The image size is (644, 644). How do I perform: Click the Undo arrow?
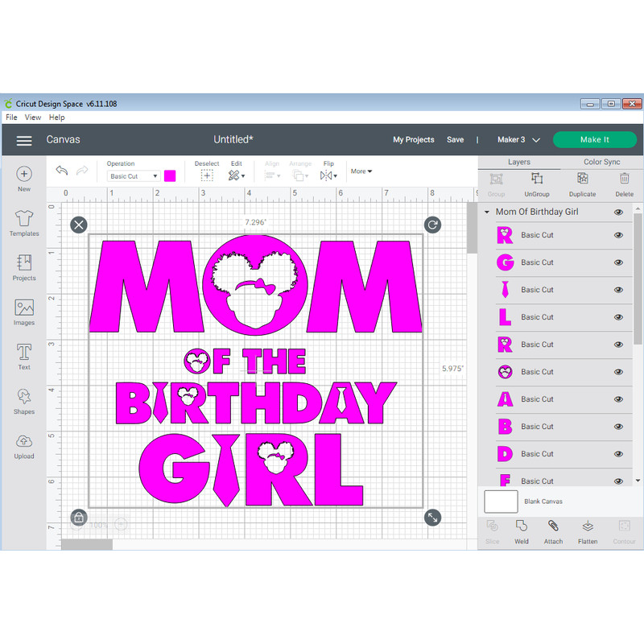click(61, 170)
